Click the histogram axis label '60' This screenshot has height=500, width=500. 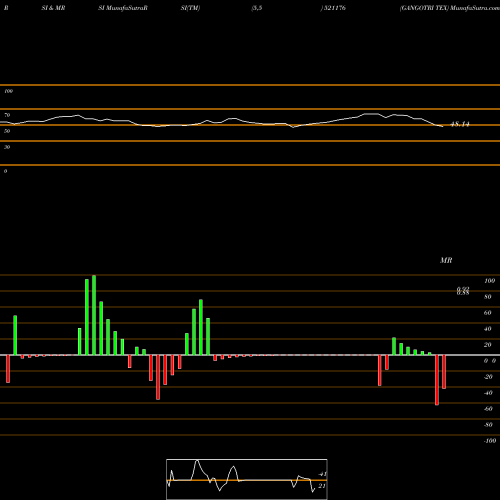coord(488,313)
